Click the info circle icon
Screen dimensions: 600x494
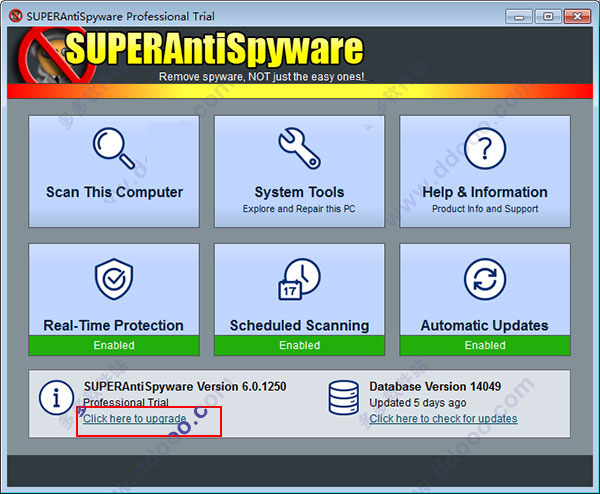click(x=56, y=398)
